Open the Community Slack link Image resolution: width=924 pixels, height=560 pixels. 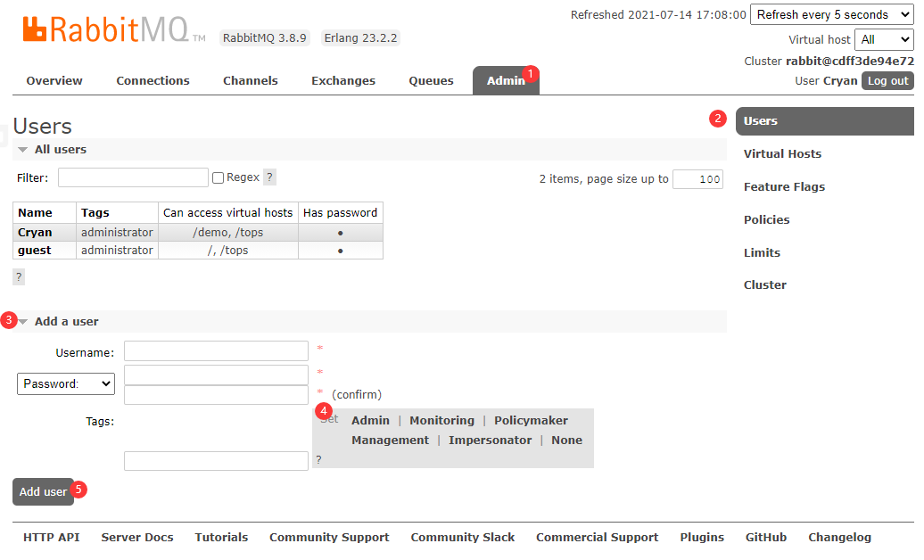(463, 538)
